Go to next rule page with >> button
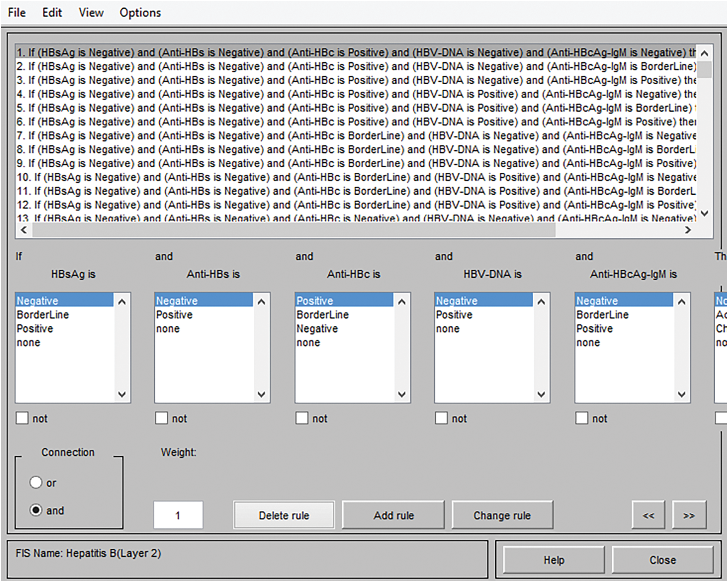 coord(689,515)
